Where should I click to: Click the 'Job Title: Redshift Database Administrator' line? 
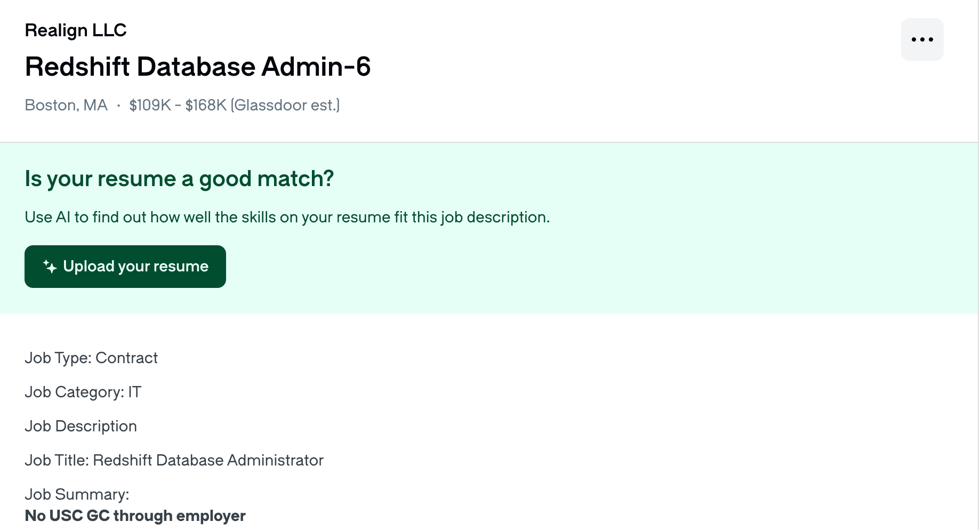[x=174, y=460]
